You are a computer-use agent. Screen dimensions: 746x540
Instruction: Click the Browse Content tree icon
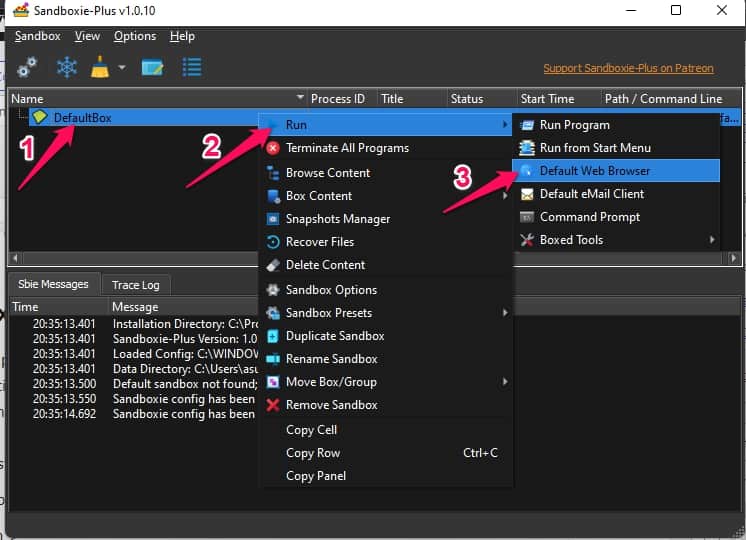click(273, 173)
